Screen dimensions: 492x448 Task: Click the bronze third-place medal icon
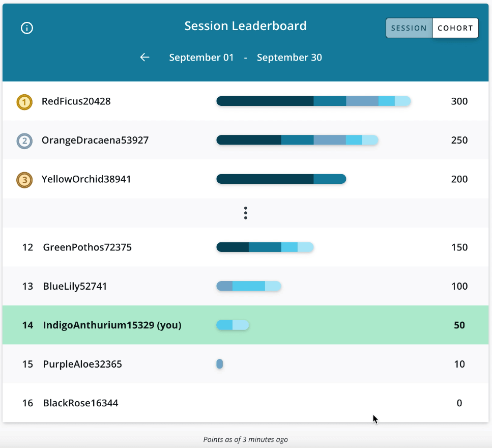point(24,180)
